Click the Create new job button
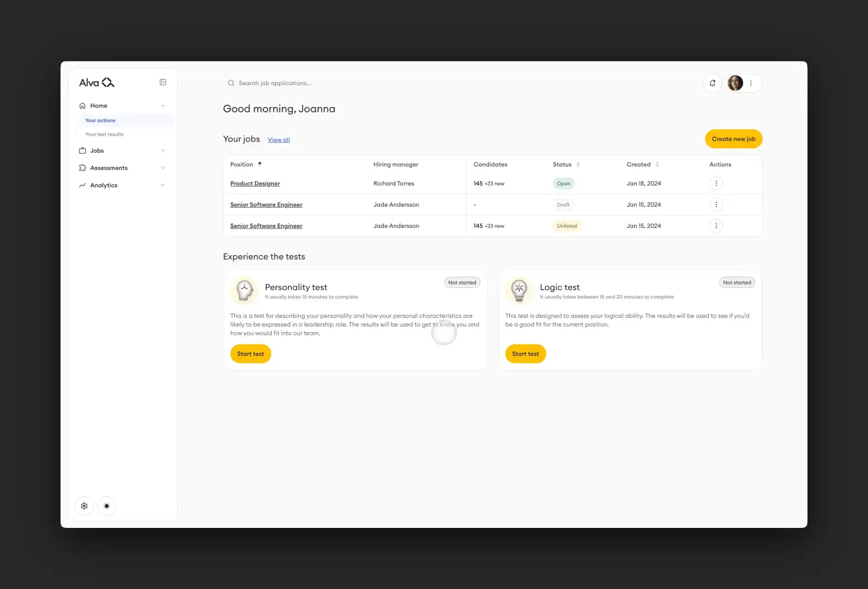 coord(733,139)
